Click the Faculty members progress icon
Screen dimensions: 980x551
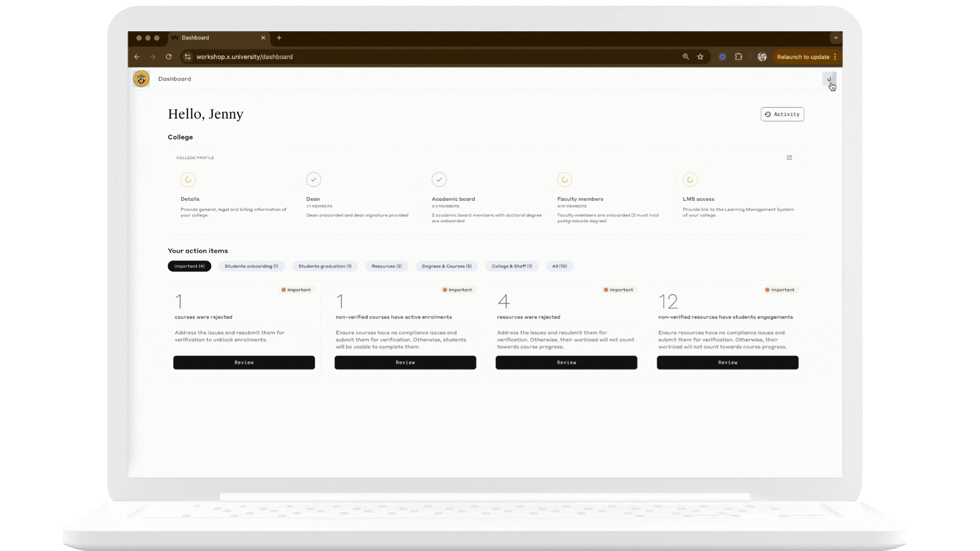click(x=565, y=180)
